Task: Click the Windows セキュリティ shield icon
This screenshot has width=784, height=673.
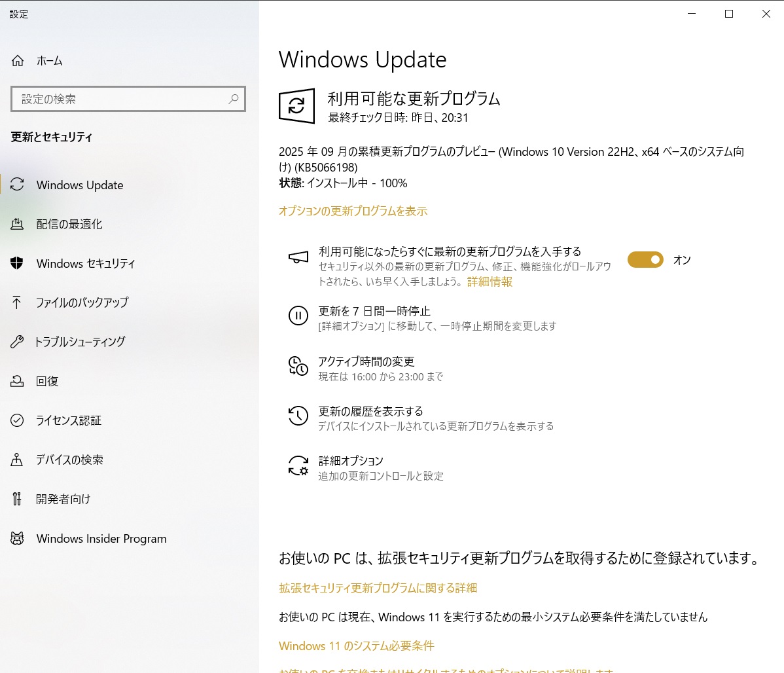Action: 17,263
